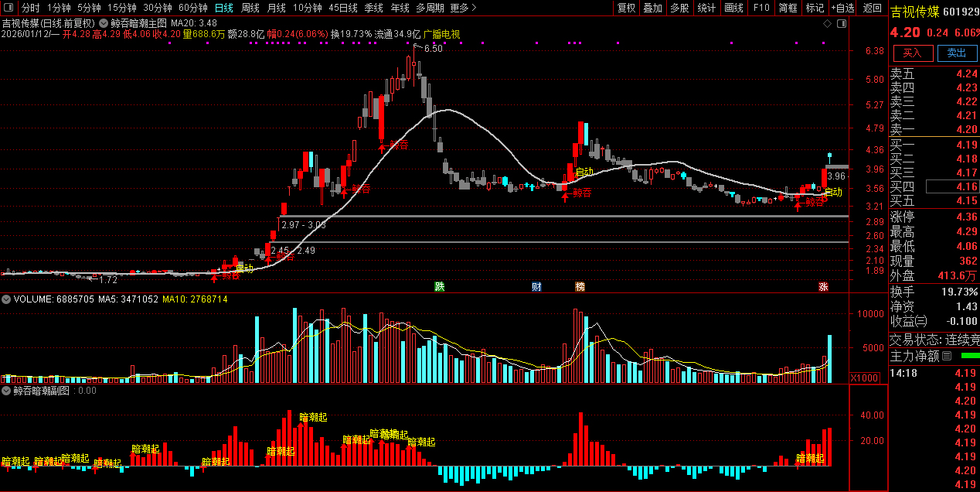Open the 鲸吞暗潮主图 indicator dropdown arrow

click(x=104, y=23)
